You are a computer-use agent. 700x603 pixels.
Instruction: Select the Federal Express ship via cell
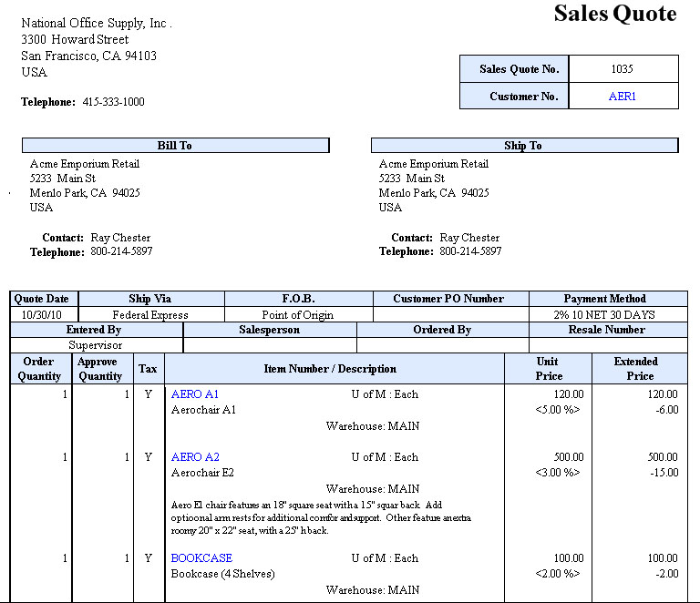[x=150, y=314]
